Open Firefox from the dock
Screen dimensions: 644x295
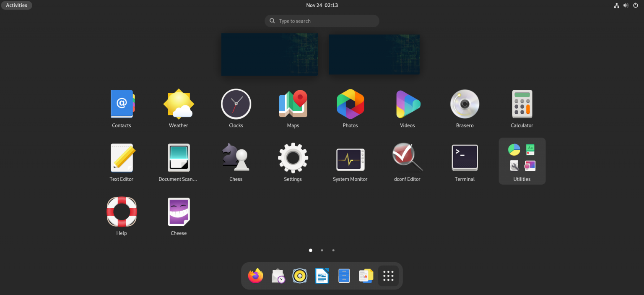point(255,276)
